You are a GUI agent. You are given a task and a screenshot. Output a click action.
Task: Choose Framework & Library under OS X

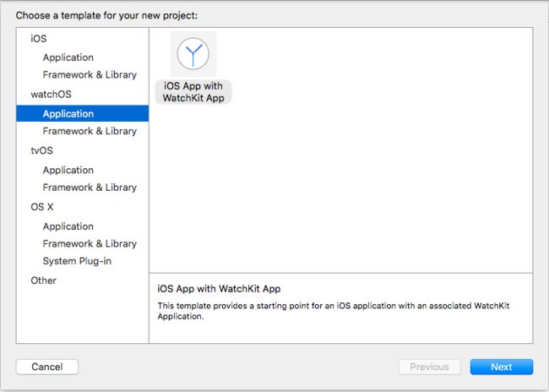[90, 244]
